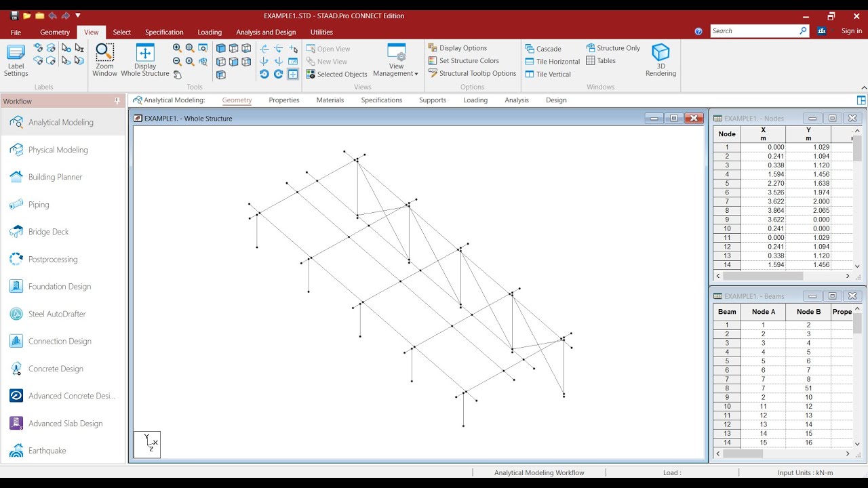
Task: Click the Tables button
Action: [601, 61]
